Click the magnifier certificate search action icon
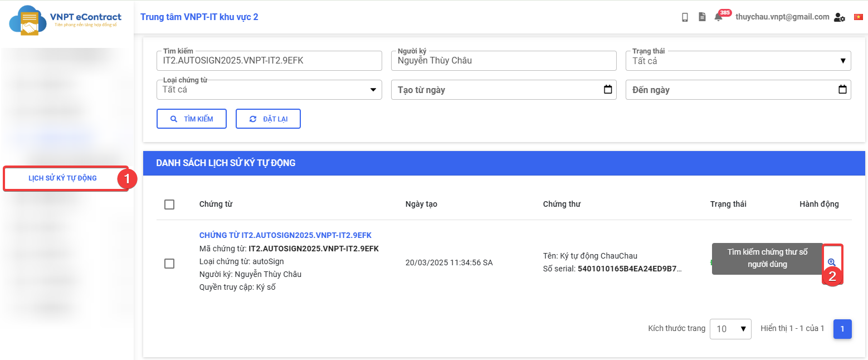This screenshot has height=360, width=868. coord(832,262)
